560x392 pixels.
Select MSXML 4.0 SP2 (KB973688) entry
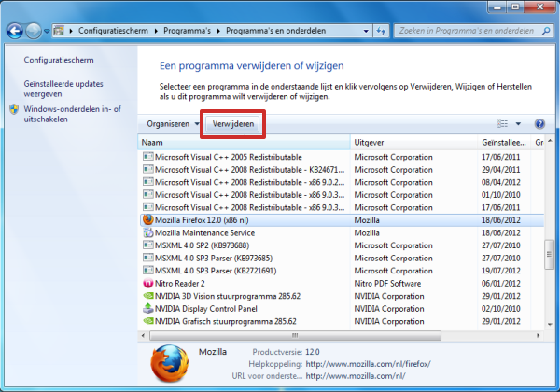pyautogui.click(x=202, y=245)
